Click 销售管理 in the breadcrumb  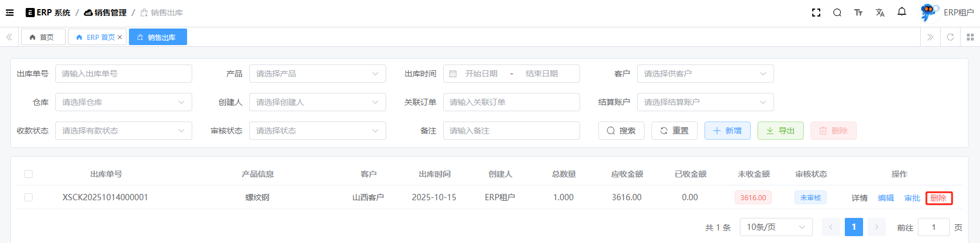point(106,13)
